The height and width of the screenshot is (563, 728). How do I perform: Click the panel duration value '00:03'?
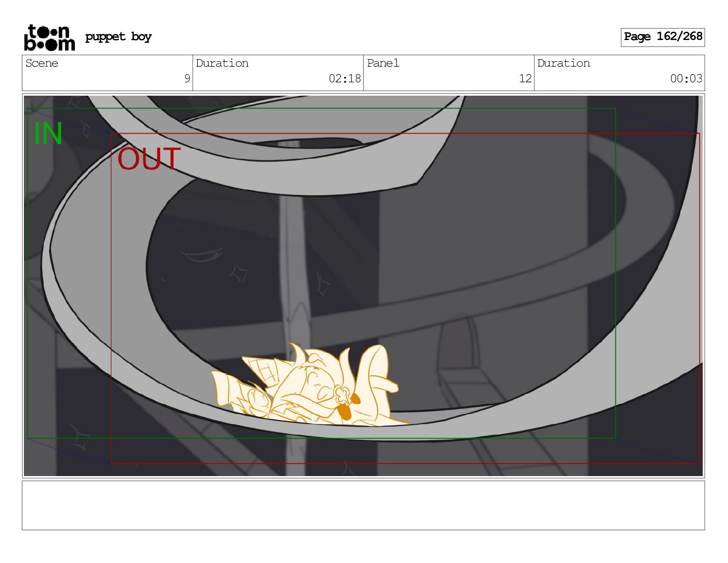tap(686, 79)
